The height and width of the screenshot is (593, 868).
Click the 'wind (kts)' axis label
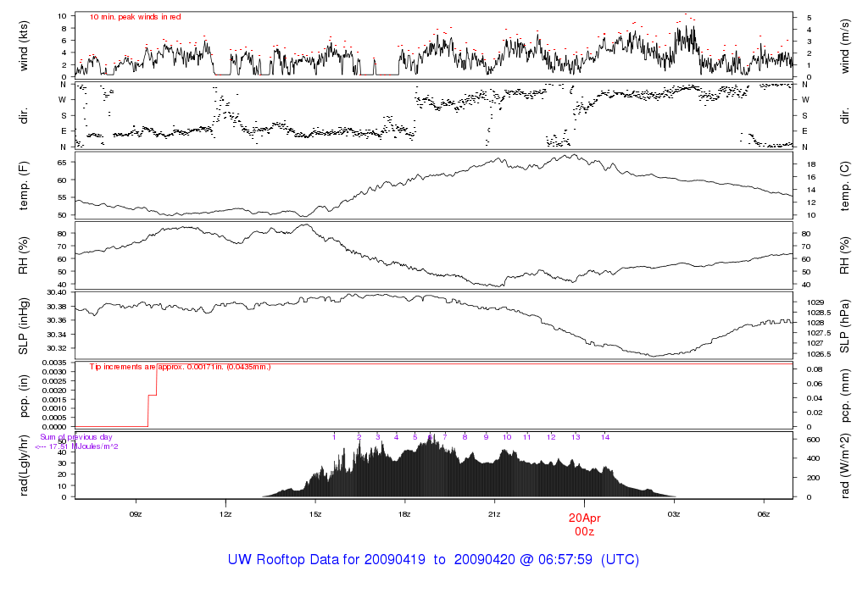[24, 47]
